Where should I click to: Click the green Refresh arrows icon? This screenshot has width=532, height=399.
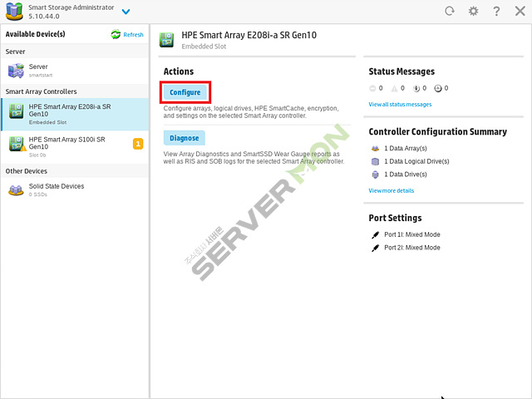[116, 34]
